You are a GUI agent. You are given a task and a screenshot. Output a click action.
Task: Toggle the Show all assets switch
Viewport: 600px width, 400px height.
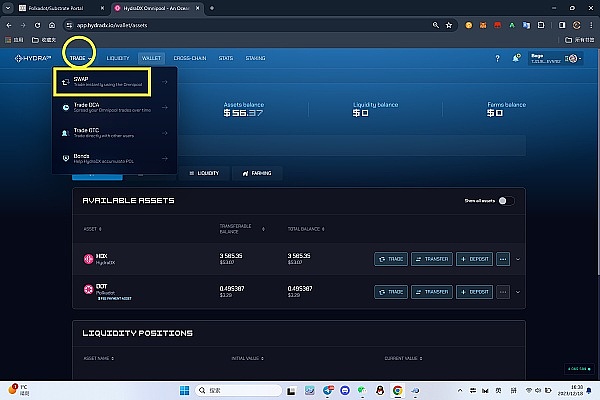click(x=506, y=200)
